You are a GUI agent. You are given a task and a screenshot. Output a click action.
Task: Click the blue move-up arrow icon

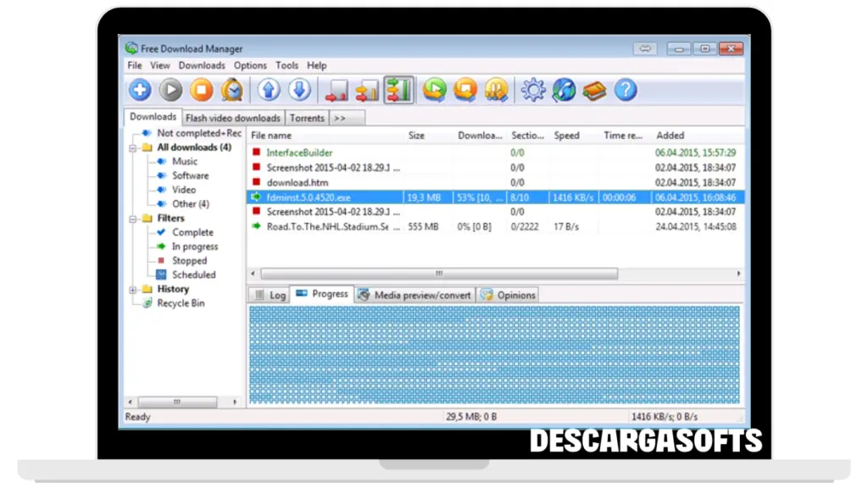coord(269,90)
